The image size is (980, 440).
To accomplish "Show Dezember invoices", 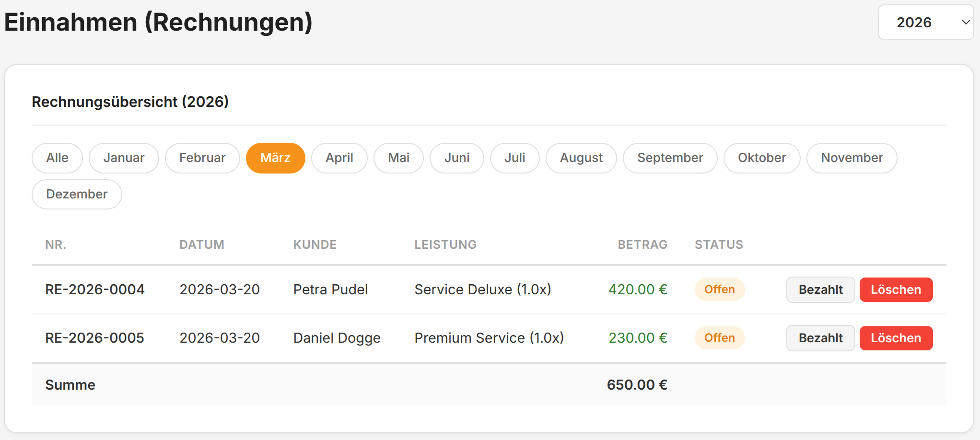I will (x=77, y=195).
